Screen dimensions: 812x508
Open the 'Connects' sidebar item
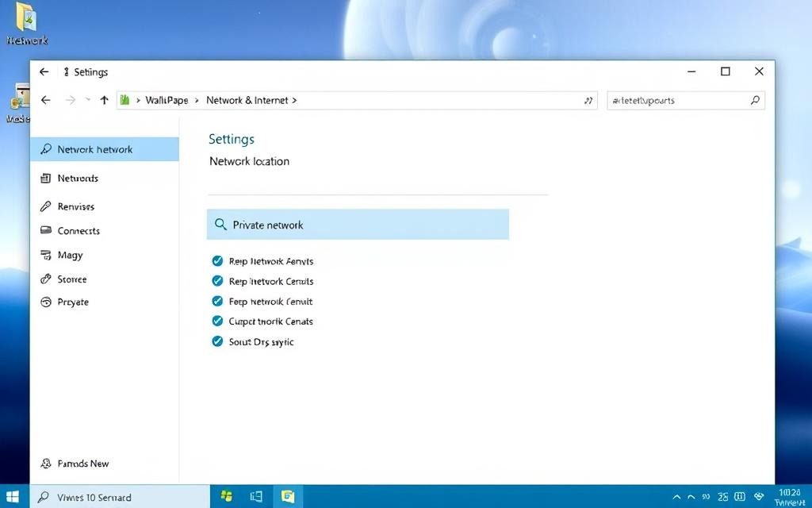click(79, 231)
